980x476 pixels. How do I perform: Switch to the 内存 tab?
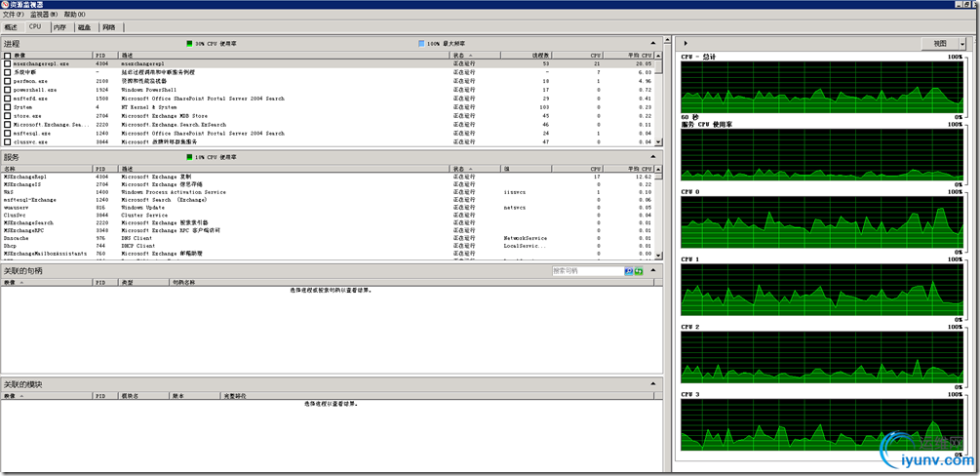(60, 27)
